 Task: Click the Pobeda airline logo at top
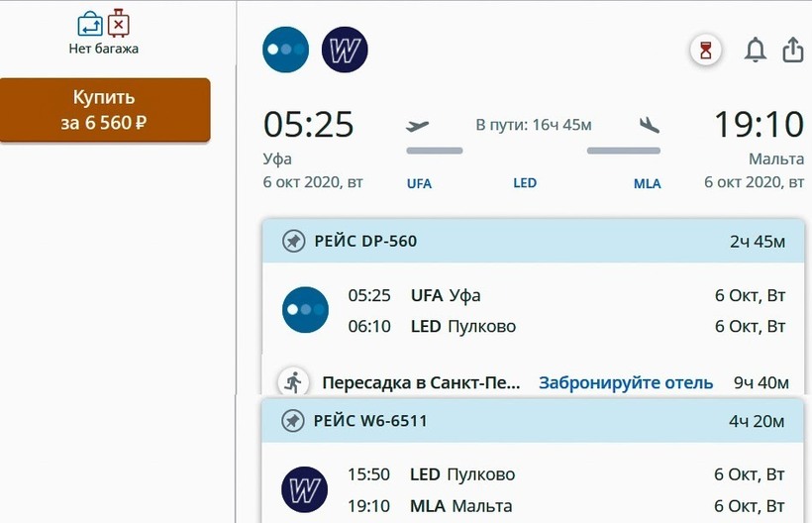tap(285, 49)
